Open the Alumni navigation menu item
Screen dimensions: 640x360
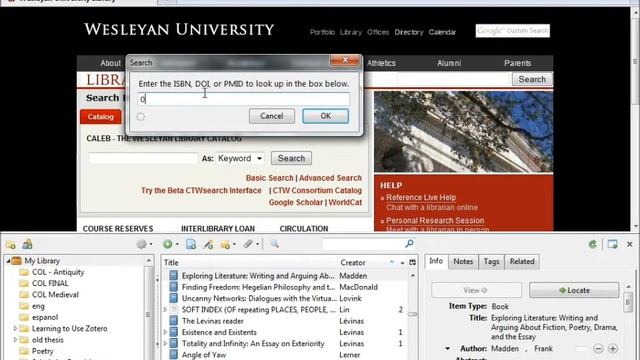[449, 63]
